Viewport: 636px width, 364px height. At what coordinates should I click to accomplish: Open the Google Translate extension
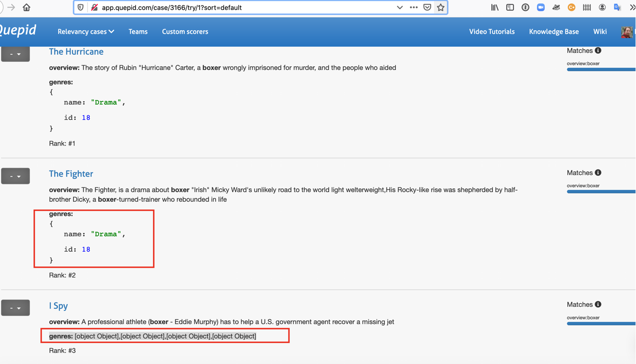[618, 7]
